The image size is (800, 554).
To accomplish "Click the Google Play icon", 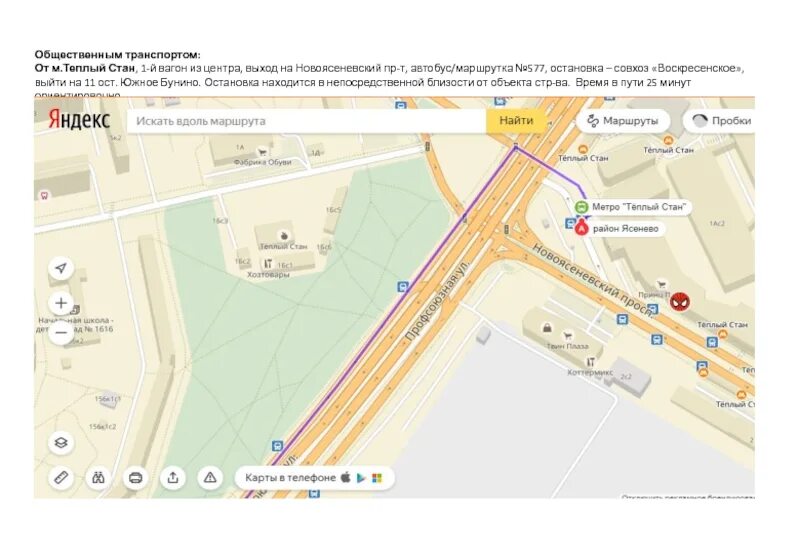I will 361,478.
